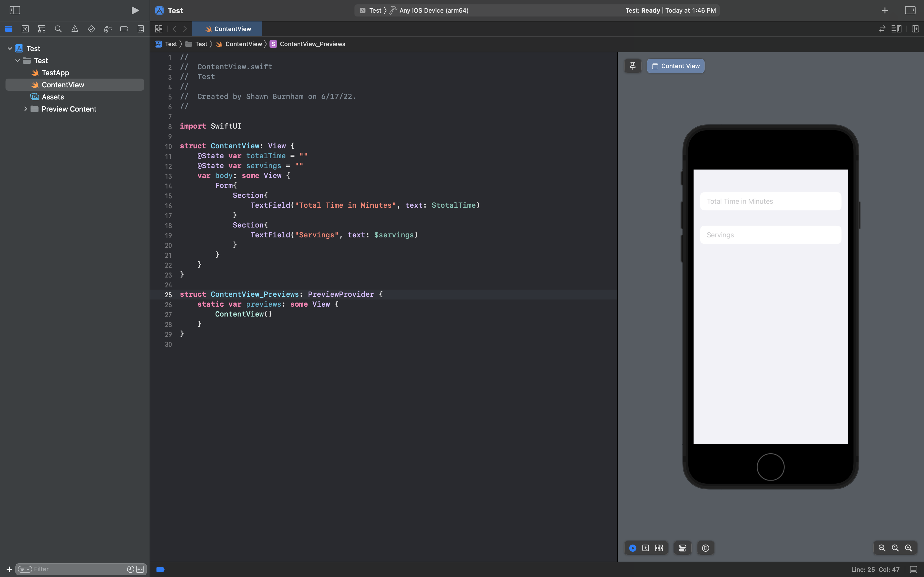Toggle the right inspector panel
Image resolution: width=924 pixels, height=577 pixels.
[910, 10]
